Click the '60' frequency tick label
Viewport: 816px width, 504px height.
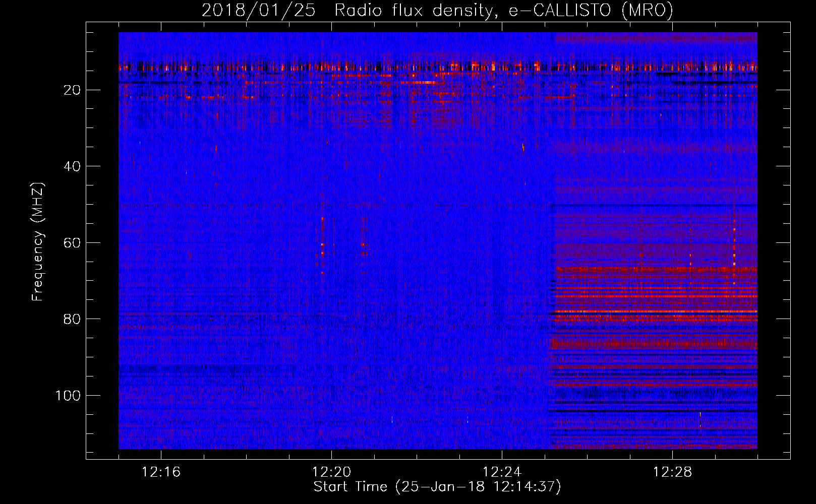[73, 243]
